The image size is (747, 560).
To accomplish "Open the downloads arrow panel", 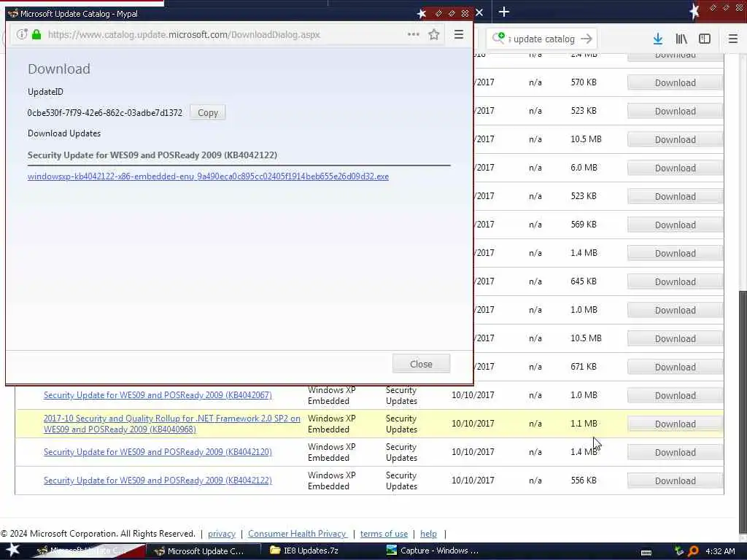I will click(658, 39).
